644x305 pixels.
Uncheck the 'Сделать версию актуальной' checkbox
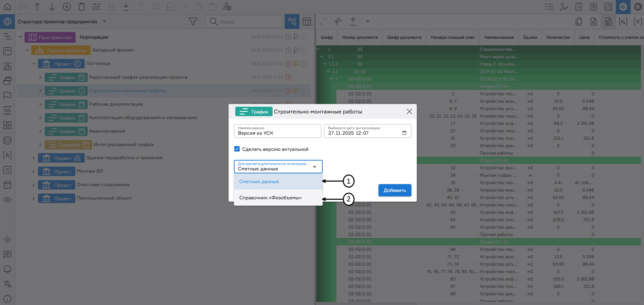[237, 149]
